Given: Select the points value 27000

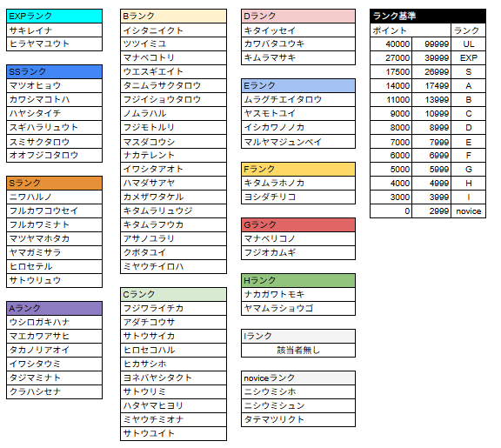Looking at the screenshot, I should point(391,57).
